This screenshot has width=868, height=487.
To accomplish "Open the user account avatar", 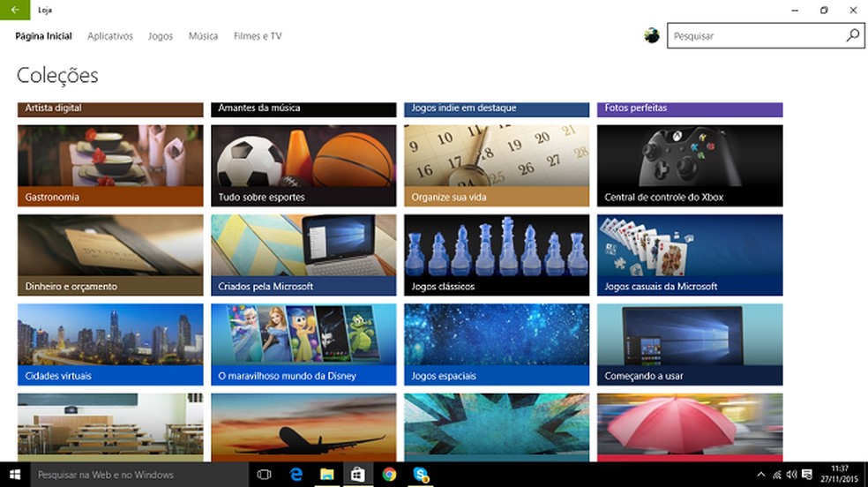I will 652,36.
